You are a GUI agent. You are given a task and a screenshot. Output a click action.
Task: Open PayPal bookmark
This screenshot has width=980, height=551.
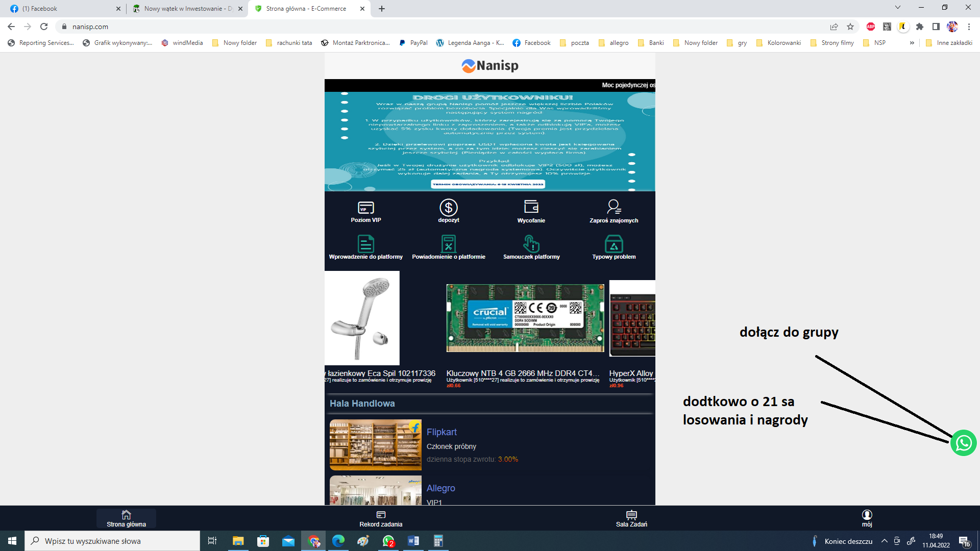click(413, 43)
